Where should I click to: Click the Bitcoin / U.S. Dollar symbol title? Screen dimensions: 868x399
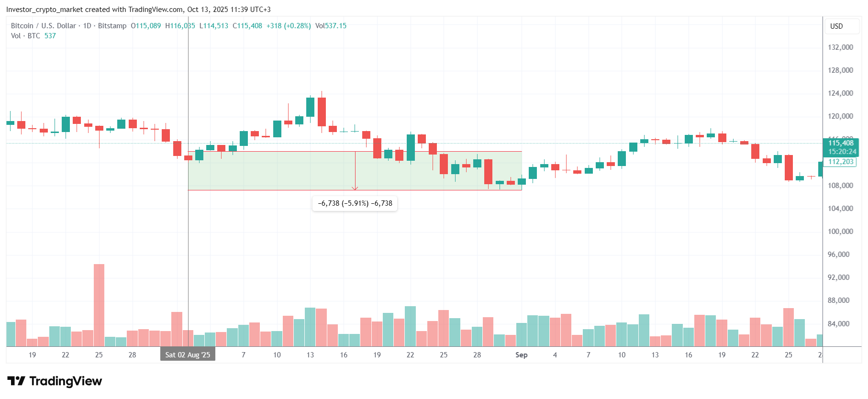[43, 26]
